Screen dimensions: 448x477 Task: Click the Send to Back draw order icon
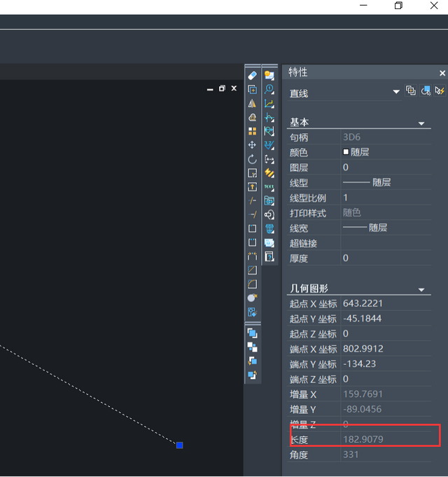click(252, 347)
